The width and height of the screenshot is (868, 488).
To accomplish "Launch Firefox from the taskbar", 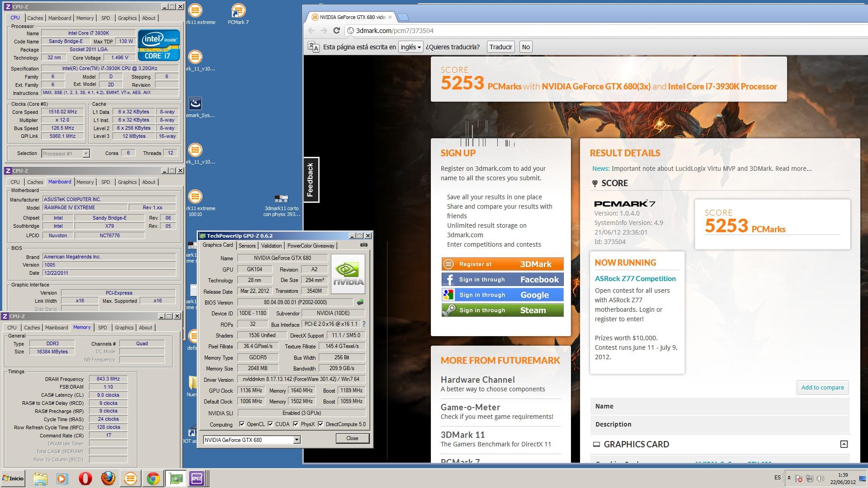I will pos(108,479).
